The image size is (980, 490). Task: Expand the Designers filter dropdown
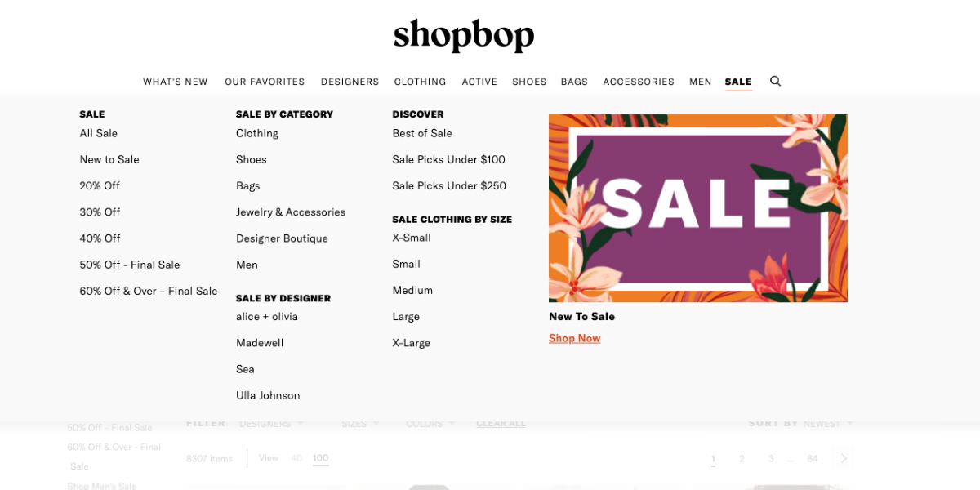[x=272, y=423]
